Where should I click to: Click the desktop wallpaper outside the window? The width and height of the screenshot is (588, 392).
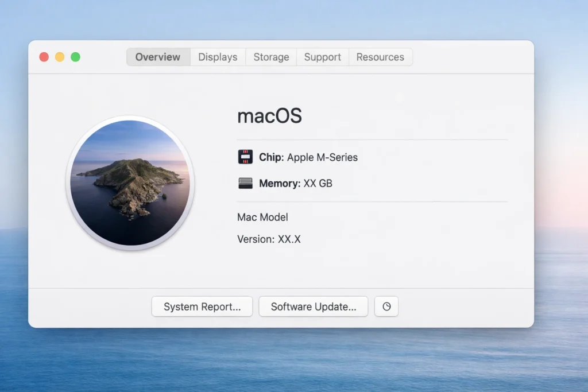click(x=294, y=367)
